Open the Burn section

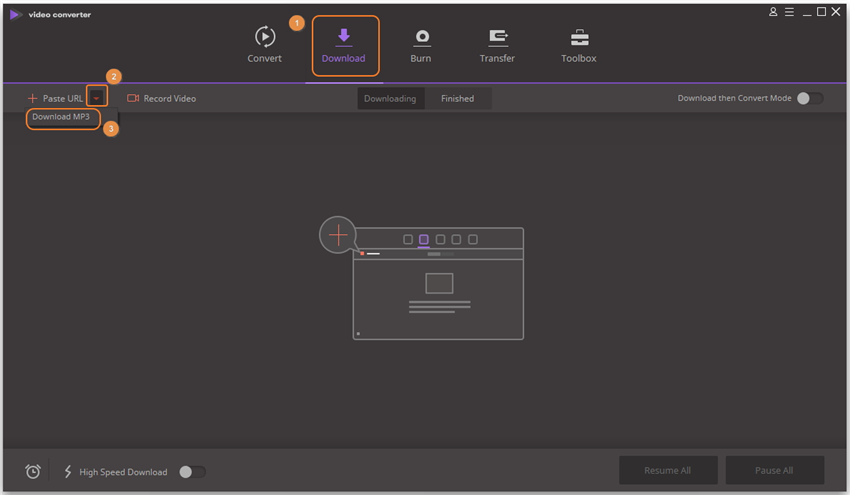pyautogui.click(x=421, y=46)
